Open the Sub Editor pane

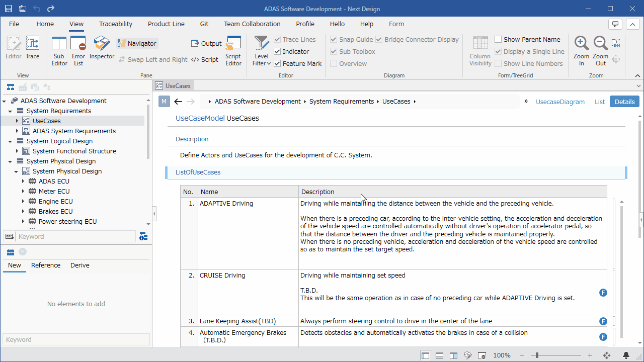pyautogui.click(x=59, y=51)
